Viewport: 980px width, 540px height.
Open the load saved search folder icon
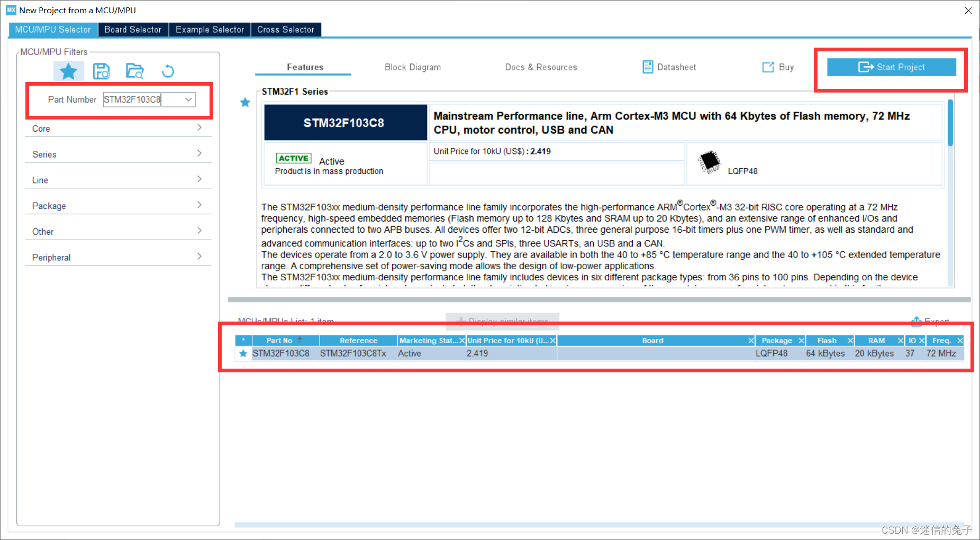pyautogui.click(x=134, y=71)
